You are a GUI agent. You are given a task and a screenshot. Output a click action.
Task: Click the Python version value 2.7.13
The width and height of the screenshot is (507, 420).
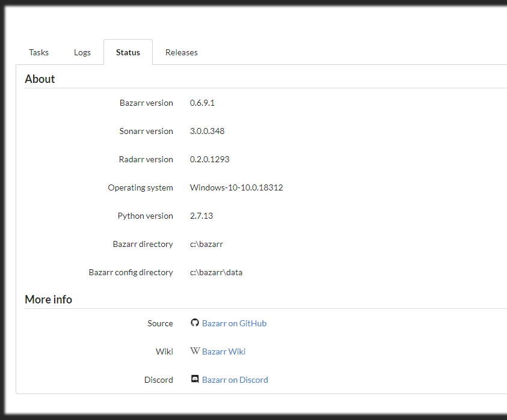pos(201,216)
